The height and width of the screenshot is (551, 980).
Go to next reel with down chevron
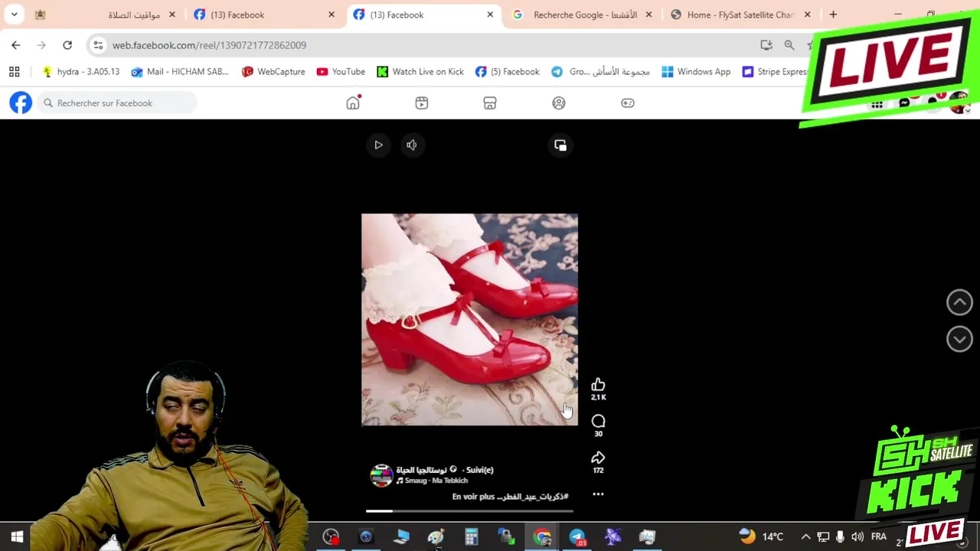959,339
